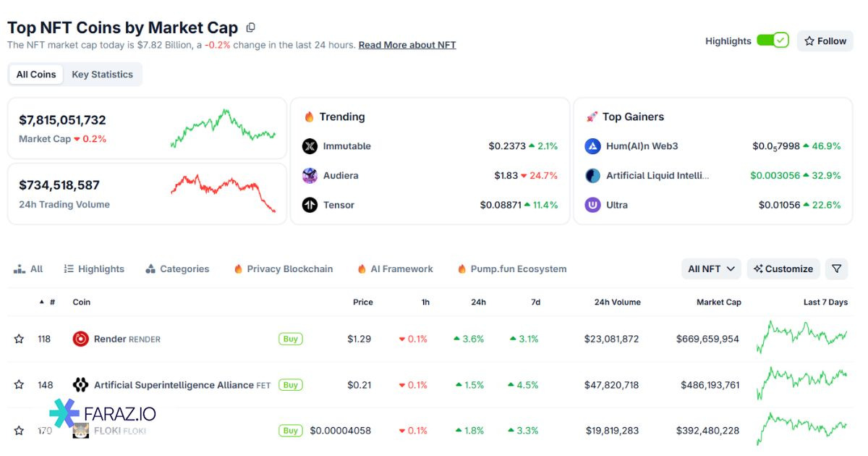This screenshot has height=456, width=868.
Task: Click the Ultra coin icon
Action: click(593, 205)
